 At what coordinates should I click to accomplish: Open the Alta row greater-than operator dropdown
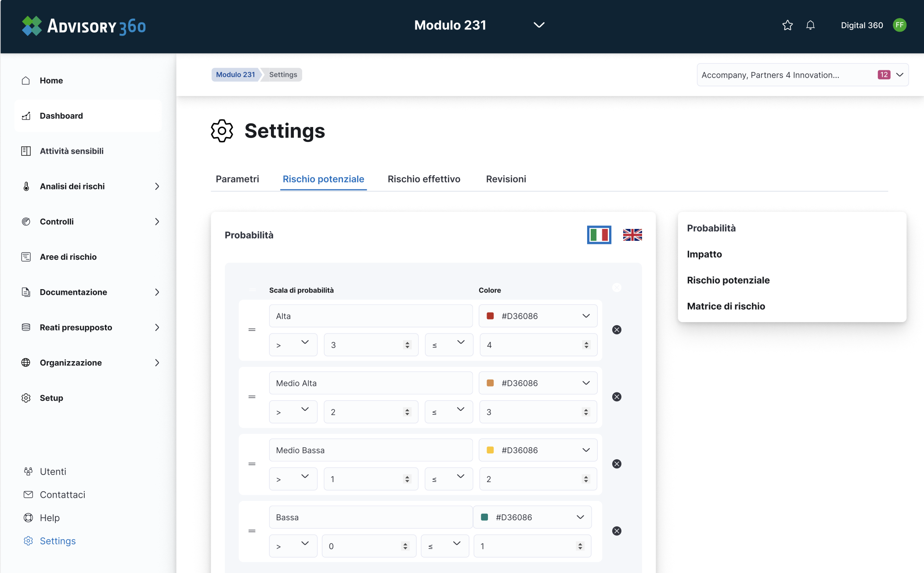[293, 345]
